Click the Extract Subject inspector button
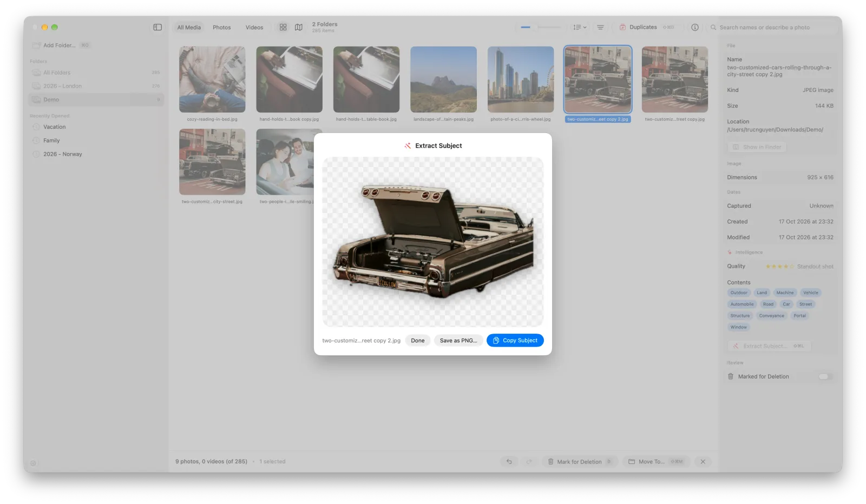This screenshot has width=866, height=504. tap(769, 346)
